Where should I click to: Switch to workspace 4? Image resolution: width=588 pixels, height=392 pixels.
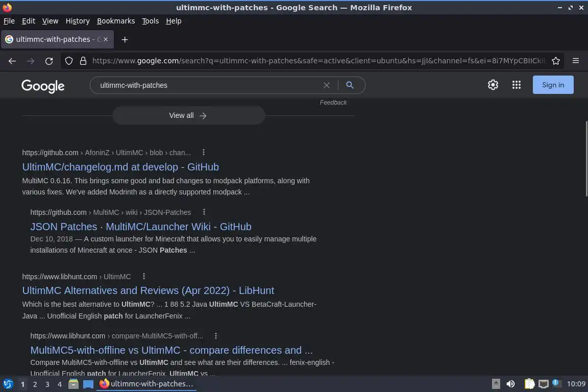click(x=60, y=384)
